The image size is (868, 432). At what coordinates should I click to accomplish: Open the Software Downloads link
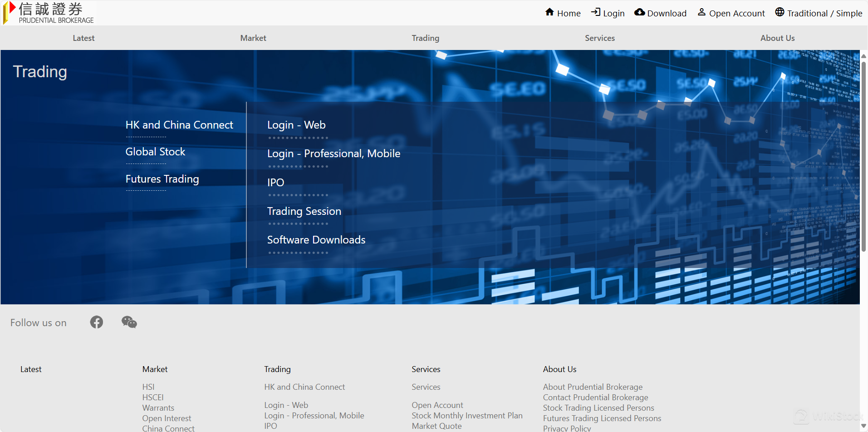coord(316,240)
